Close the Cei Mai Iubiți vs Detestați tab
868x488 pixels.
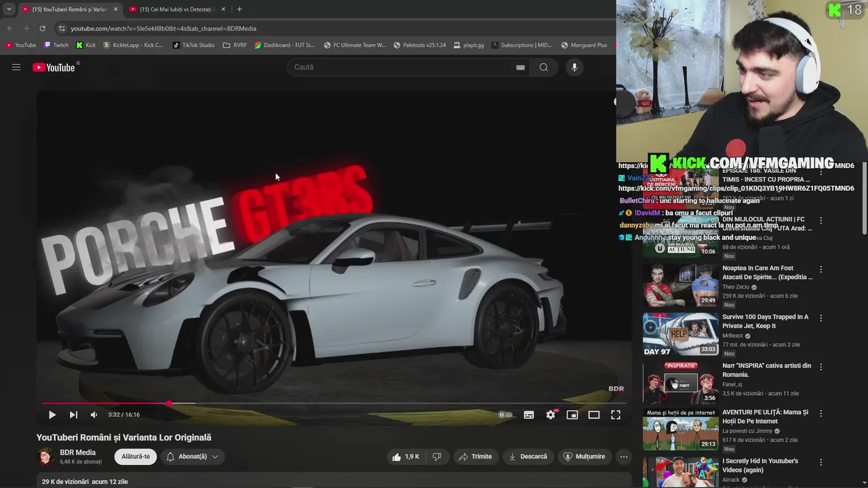[x=223, y=9]
